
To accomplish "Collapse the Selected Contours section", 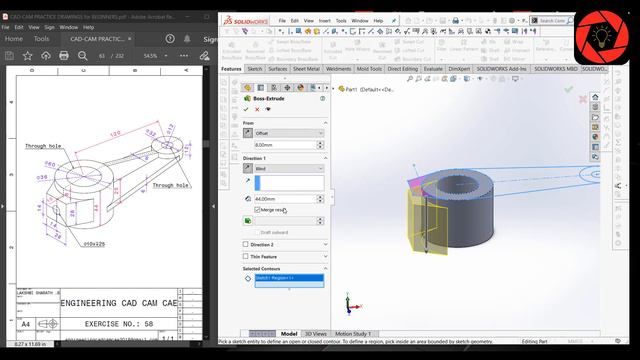I will click(325, 269).
